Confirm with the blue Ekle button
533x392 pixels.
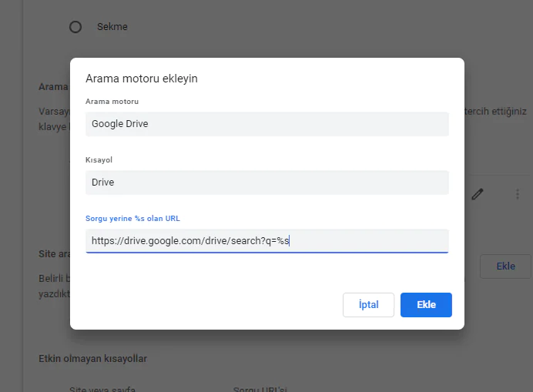point(426,305)
